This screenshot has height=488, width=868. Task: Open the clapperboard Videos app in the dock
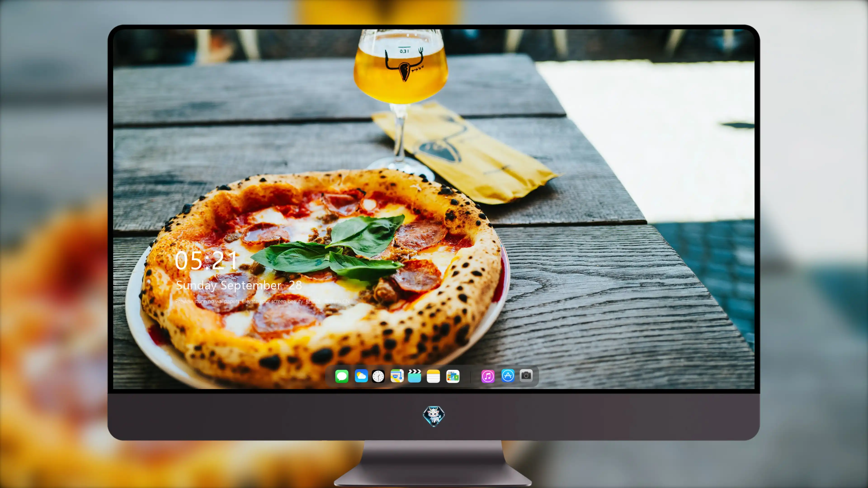(415, 376)
